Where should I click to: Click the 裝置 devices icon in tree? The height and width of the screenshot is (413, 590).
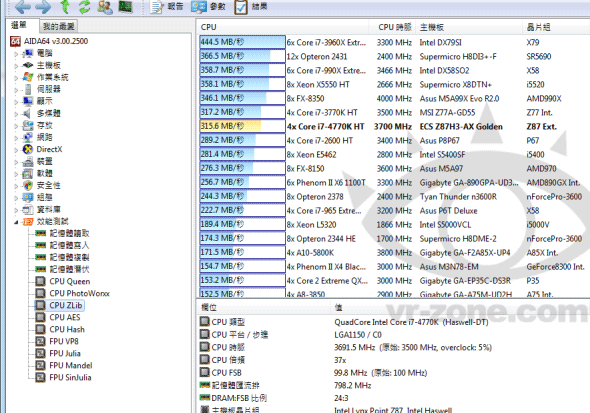point(28,161)
